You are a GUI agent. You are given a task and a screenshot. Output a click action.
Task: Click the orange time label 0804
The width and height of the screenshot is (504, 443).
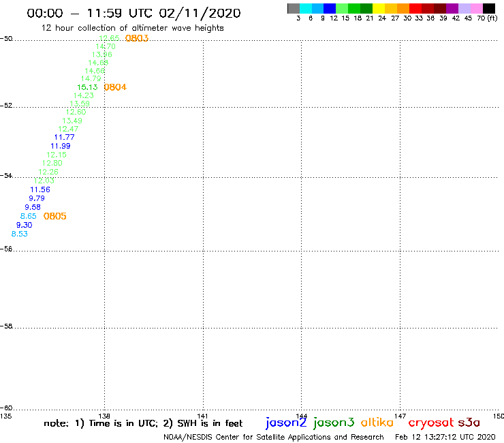pyautogui.click(x=115, y=87)
